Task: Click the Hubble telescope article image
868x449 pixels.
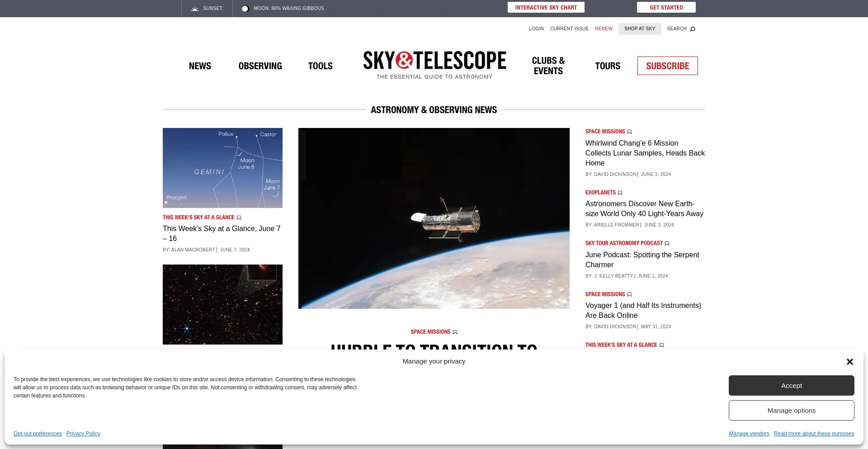Action: pos(434,217)
